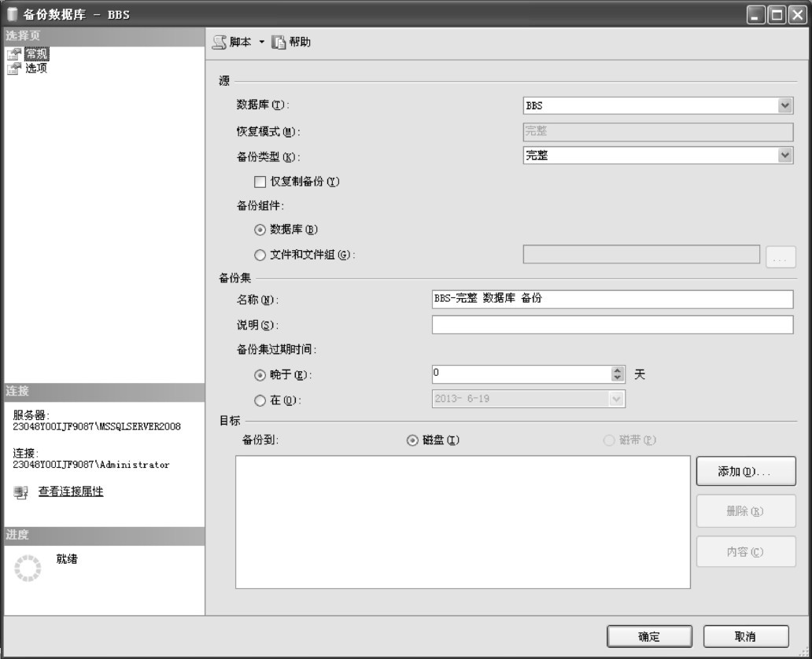Click the 内容 button
Viewport: 812px width, 659px height.
point(746,552)
